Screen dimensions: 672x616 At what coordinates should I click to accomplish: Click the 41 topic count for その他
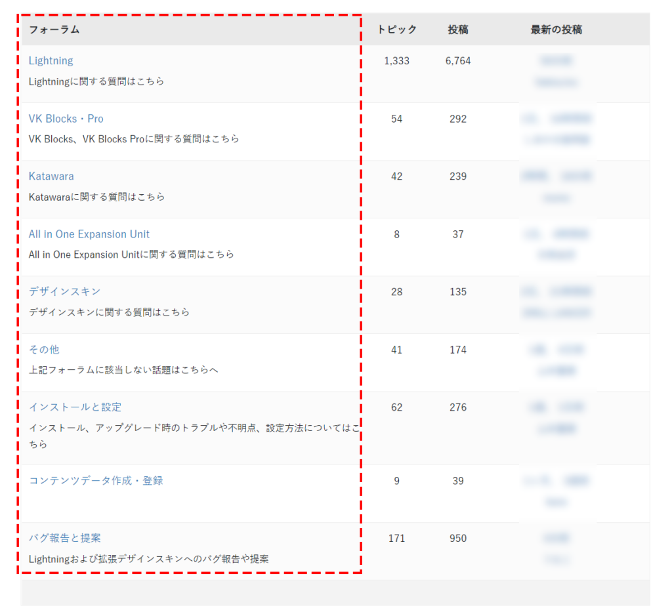point(396,350)
